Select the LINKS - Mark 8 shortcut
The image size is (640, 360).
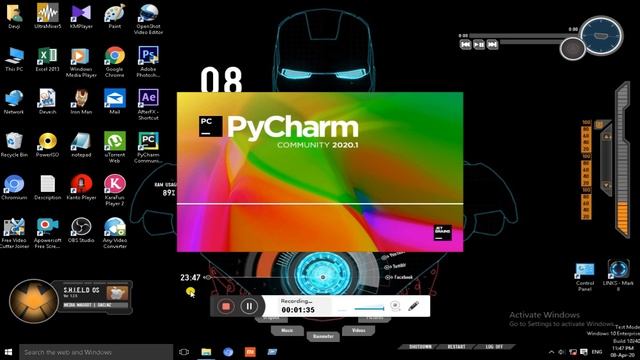coord(618,275)
